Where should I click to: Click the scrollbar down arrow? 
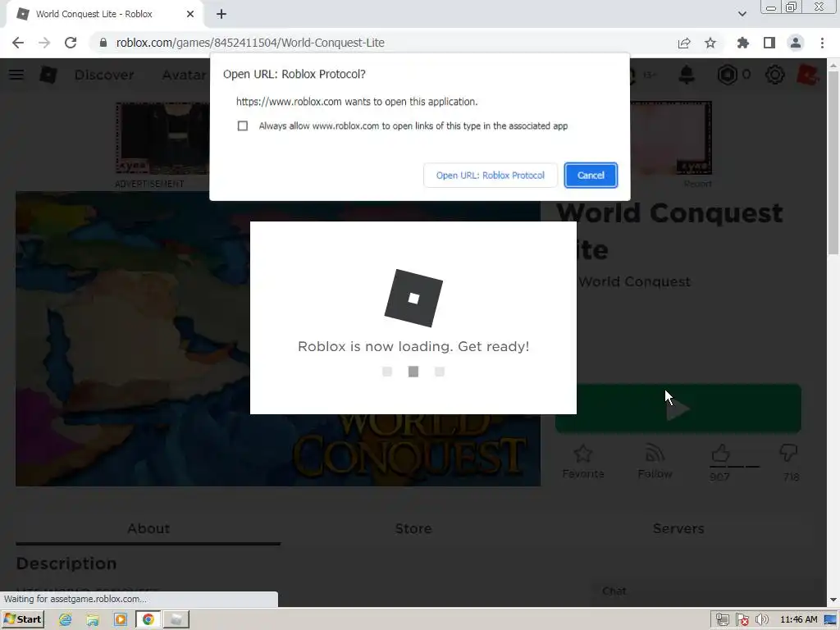(833, 600)
